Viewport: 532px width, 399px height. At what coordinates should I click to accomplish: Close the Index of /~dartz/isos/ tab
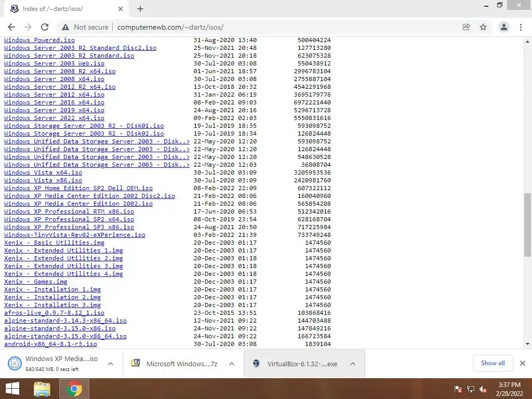[121, 9]
